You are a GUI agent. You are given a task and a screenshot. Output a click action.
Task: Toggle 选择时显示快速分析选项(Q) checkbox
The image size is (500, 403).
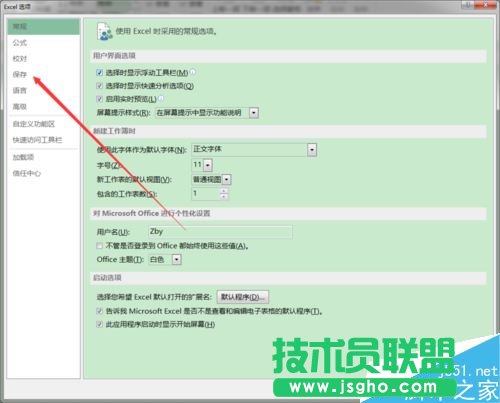point(99,86)
